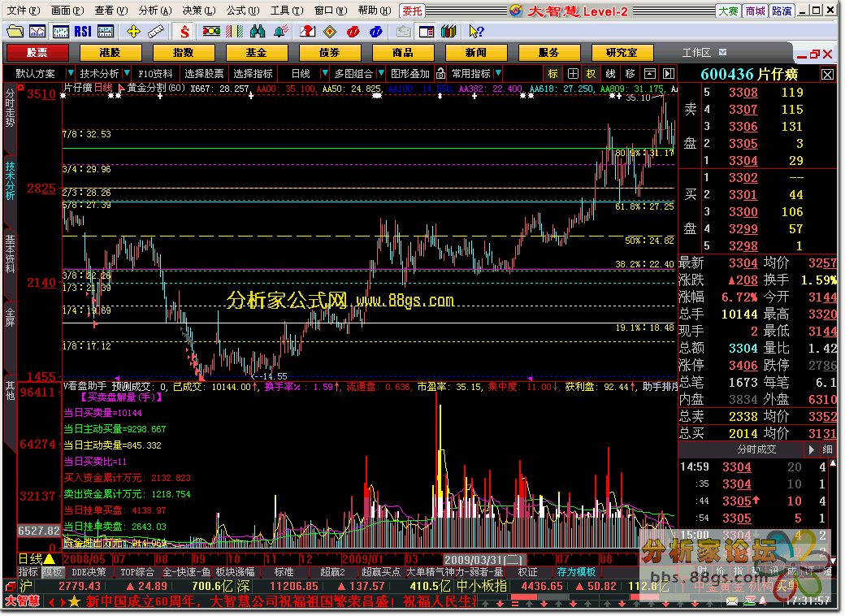Toggle the 权 rights adjustment button
Image resolution: width=845 pixels, height=616 pixels.
[591, 74]
